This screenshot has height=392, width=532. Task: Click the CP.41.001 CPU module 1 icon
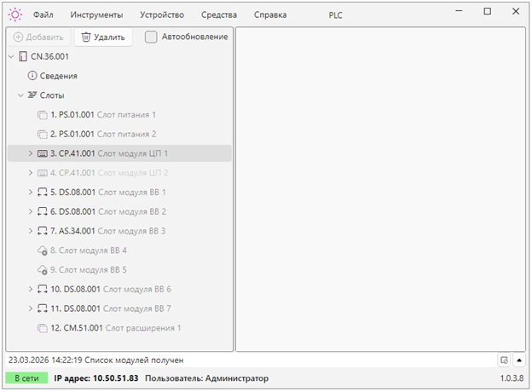tap(43, 153)
